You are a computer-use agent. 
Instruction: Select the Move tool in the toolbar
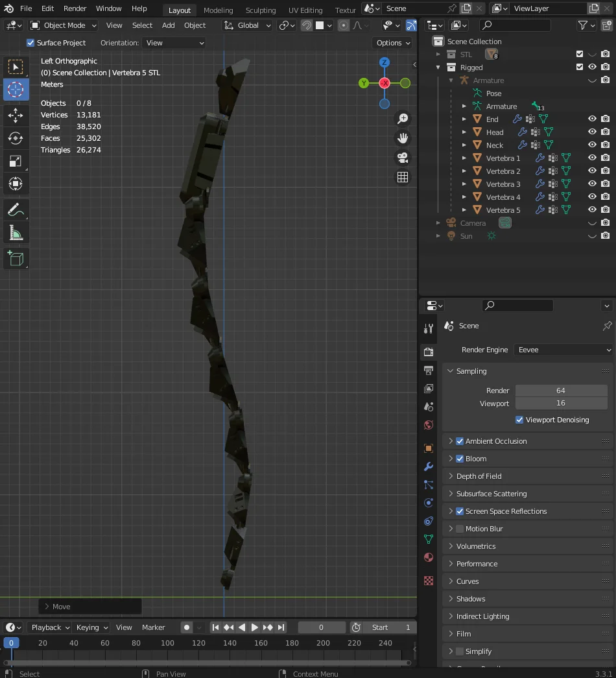pyautogui.click(x=16, y=115)
